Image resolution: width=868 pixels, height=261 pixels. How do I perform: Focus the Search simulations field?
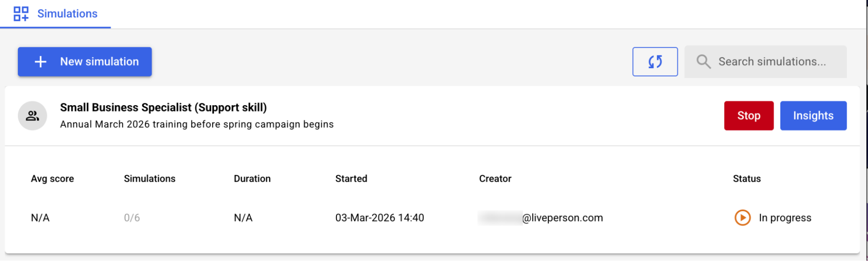pos(772,62)
